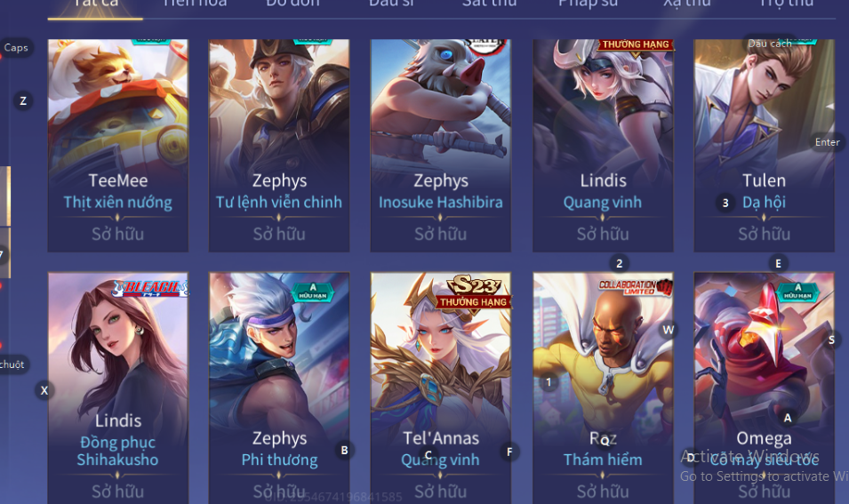Select the Tel'Annas Quang vinh skin card

click(441, 388)
